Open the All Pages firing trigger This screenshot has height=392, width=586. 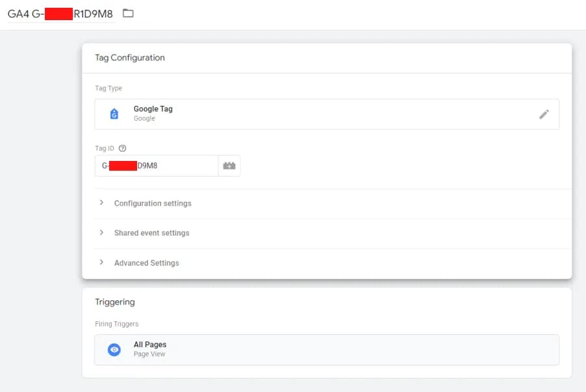(x=327, y=349)
